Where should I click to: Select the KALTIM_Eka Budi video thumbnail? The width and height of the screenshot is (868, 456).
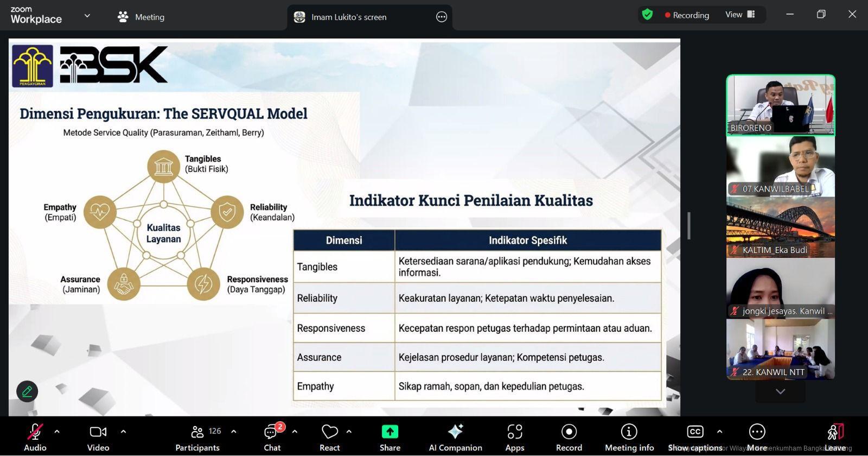point(780,227)
